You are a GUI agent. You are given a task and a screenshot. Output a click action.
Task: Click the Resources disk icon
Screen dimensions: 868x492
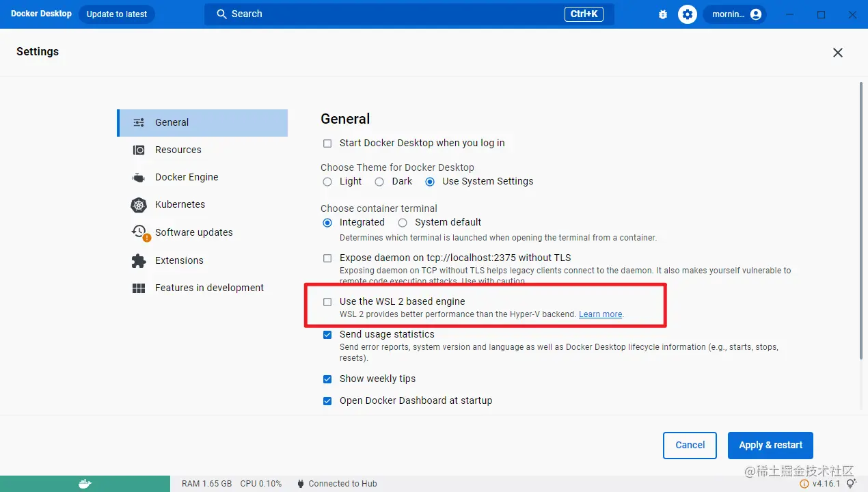(x=139, y=150)
